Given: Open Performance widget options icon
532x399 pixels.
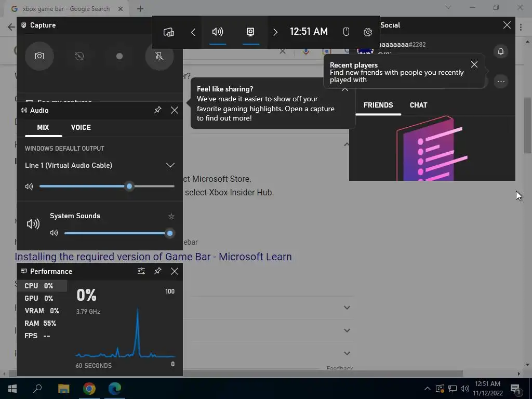Looking at the screenshot, I should coord(141,271).
